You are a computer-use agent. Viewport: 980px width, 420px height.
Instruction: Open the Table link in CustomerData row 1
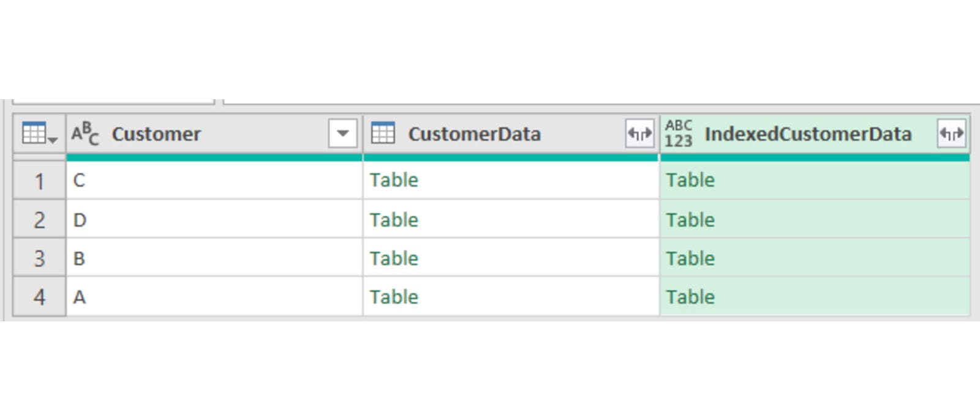[394, 180]
